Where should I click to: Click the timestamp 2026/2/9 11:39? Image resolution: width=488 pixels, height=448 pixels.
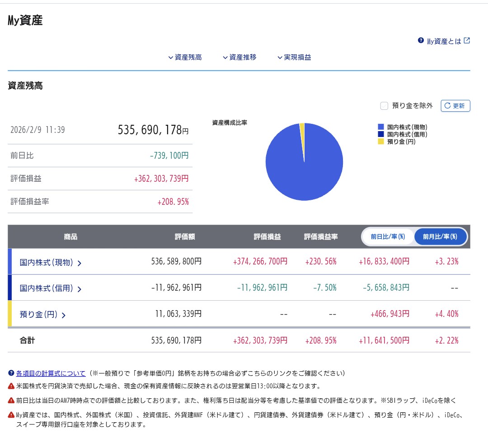click(x=38, y=130)
